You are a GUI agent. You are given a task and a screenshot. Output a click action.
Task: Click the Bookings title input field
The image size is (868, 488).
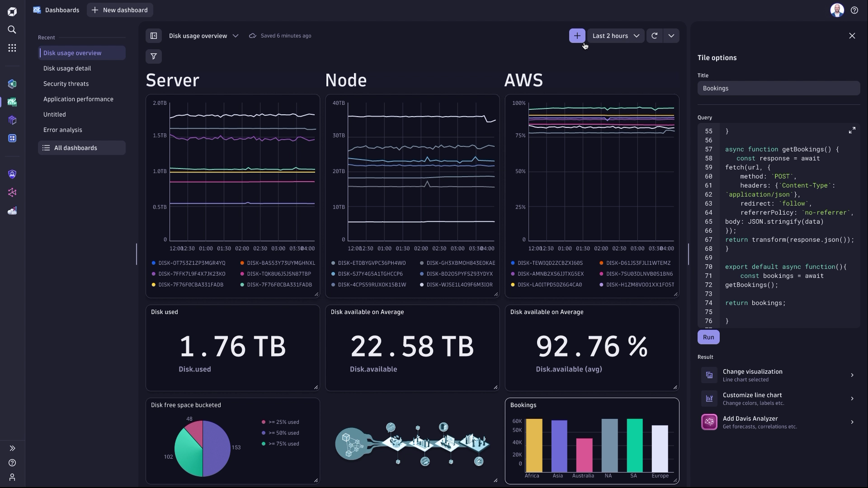(x=778, y=88)
